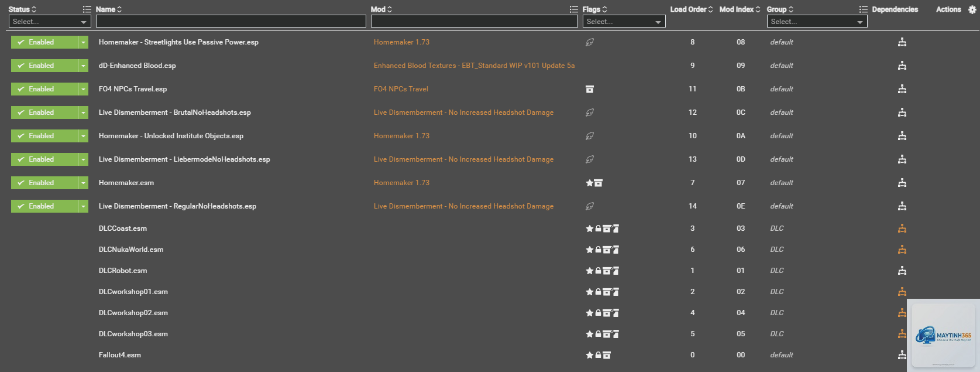The image size is (980, 372).
Task: Open the Enhanced Blood Textures mod link
Action: click(x=474, y=66)
